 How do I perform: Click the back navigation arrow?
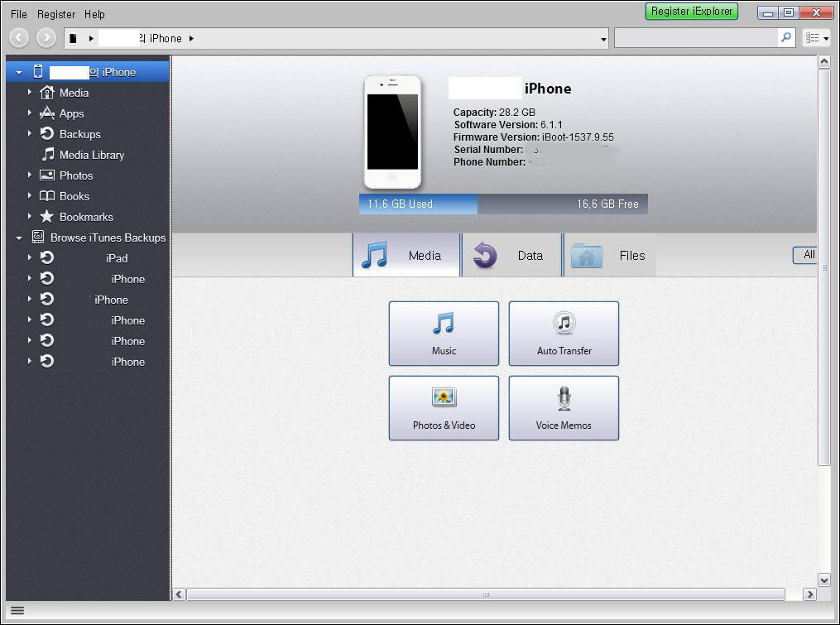point(19,37)
